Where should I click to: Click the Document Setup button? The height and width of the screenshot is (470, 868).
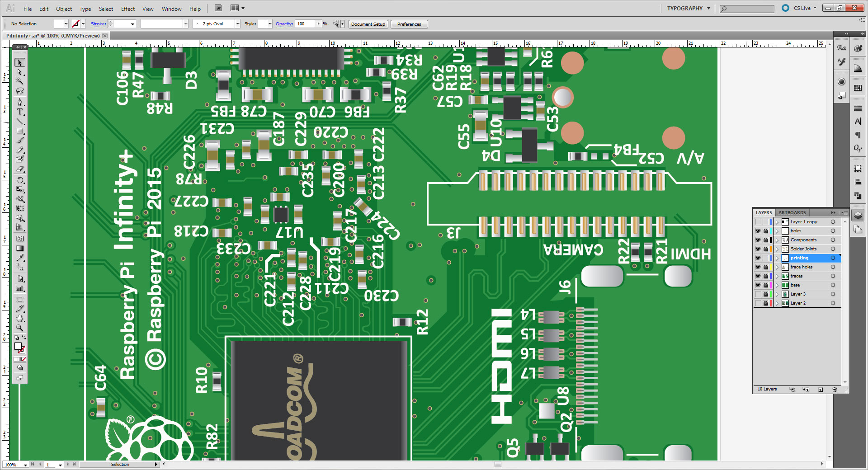[368, 24]
